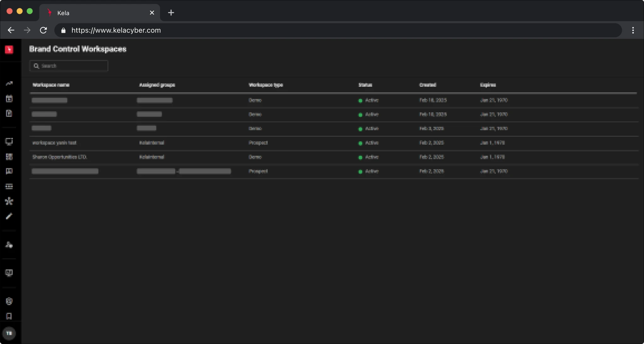Click the "Feb 3, 2025" created date

[432, 129]
